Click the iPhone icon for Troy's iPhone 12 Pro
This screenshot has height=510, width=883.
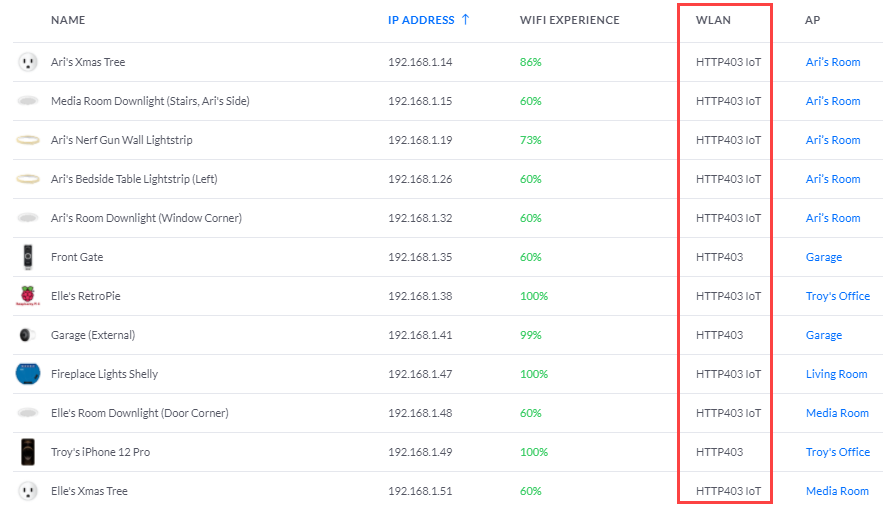[28, 452]
